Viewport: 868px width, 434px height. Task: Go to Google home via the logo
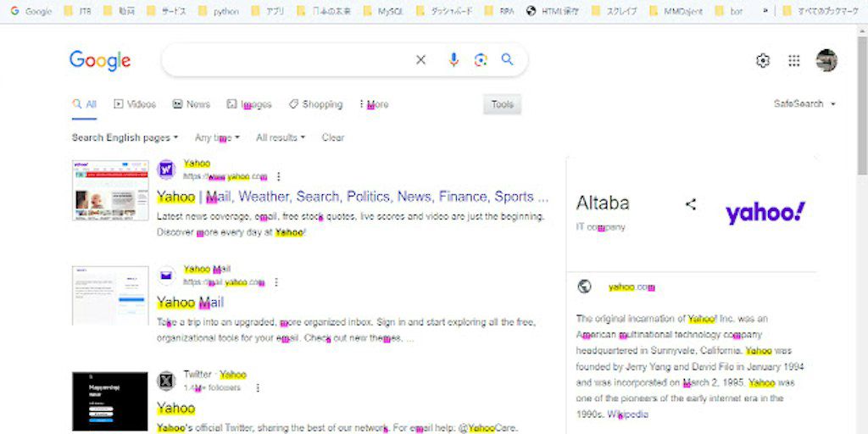100,60
